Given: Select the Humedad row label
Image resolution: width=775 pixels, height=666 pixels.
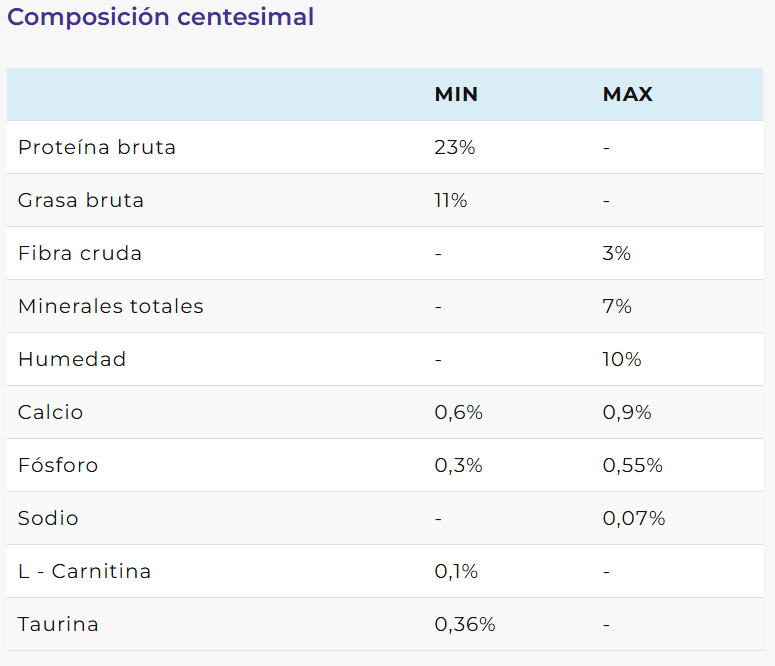Looking at the screenshot, I should point(72,359).
